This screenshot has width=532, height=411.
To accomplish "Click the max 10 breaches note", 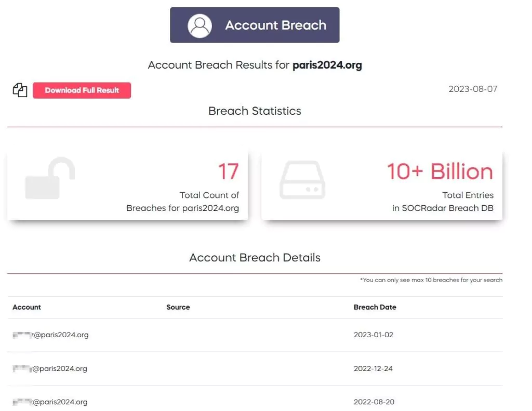I will (x=431, y=280).
